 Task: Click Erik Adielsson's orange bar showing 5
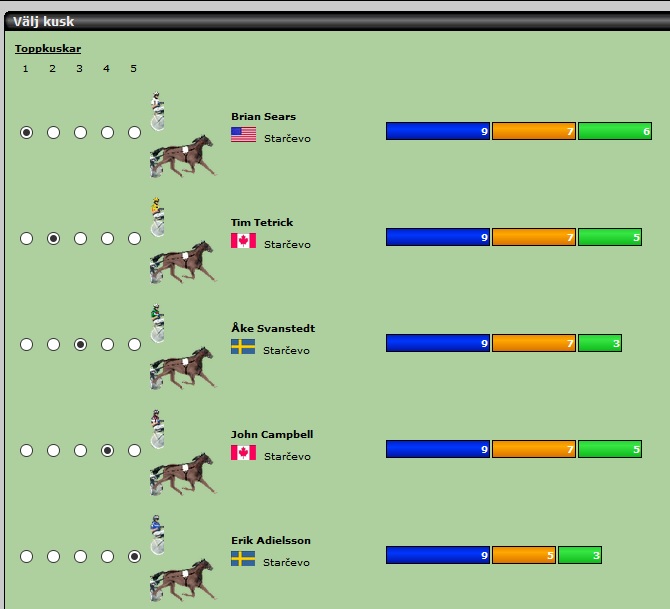click(x=524, y=555)
